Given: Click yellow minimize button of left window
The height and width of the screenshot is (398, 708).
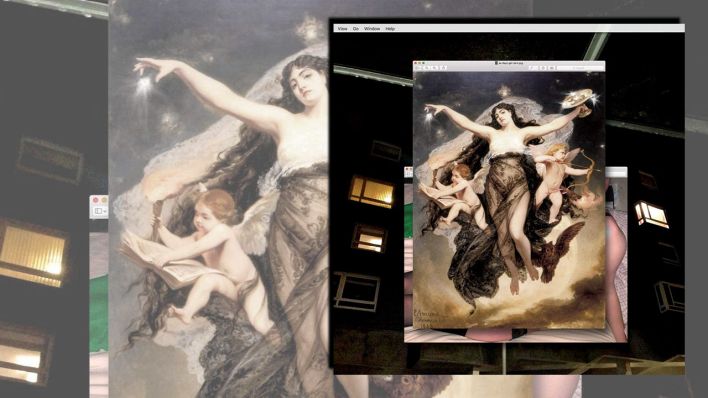Looking at the screenshot, I should click(x=104, y=200).
